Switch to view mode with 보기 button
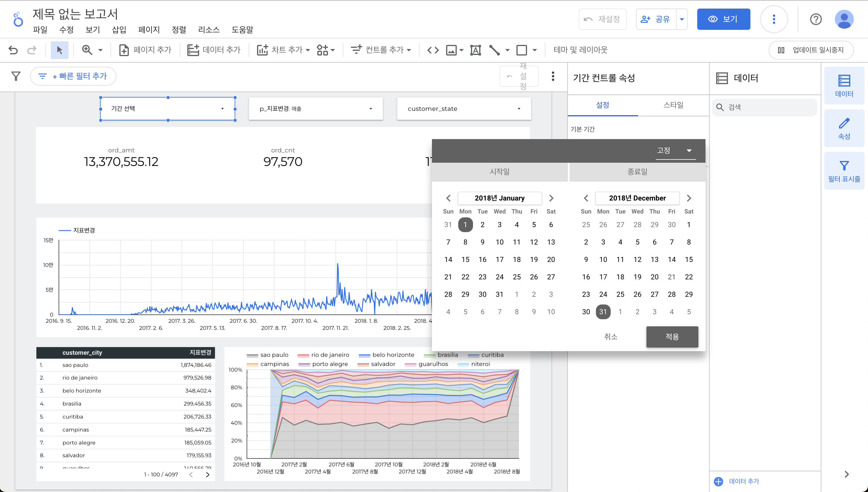 (x=723, y=19)
